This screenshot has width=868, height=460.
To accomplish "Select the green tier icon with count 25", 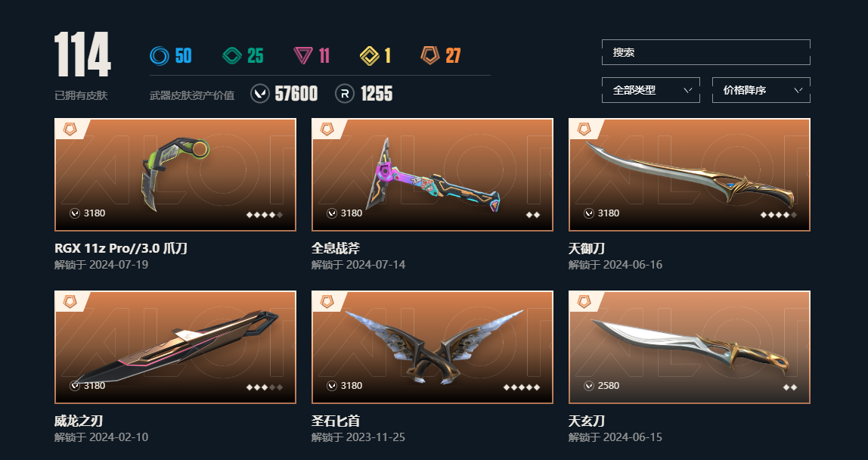I will coord(232,55).
